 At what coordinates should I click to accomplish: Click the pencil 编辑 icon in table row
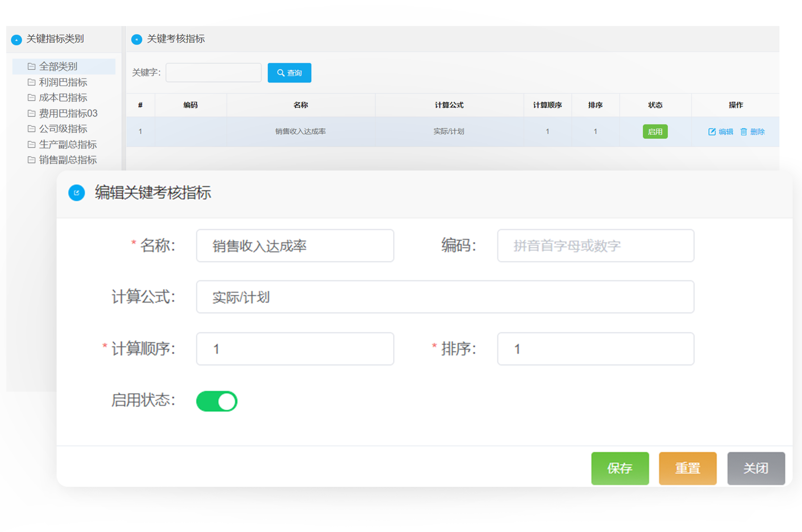(712, 132)
